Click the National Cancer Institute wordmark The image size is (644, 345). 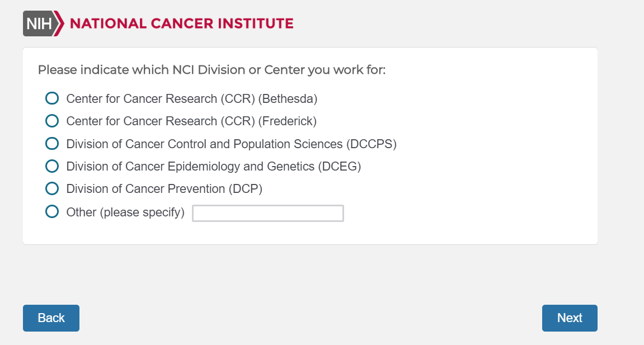[181, 23]
